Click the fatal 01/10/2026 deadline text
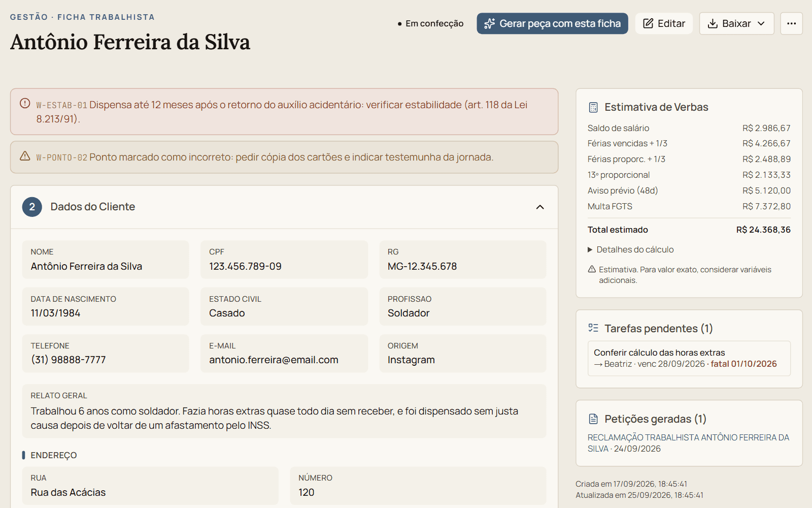Image resolution: width=812 pixels, height=508 pixels. [743, 364]
